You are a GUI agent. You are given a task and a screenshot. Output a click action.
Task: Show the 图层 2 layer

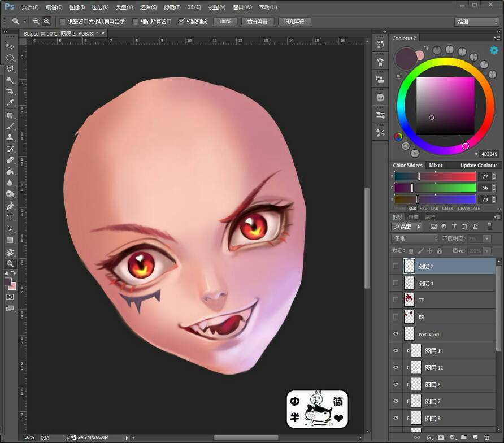[396, 266]
